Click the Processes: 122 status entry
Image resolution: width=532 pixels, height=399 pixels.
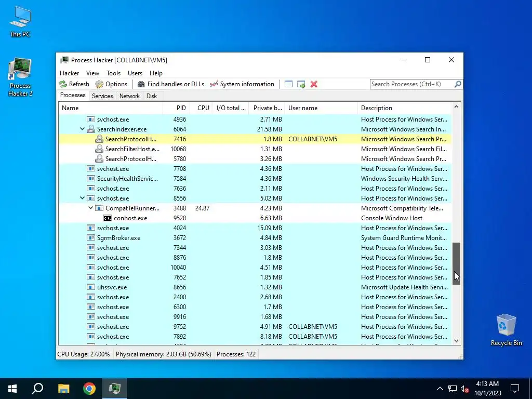tap(236, 354)
